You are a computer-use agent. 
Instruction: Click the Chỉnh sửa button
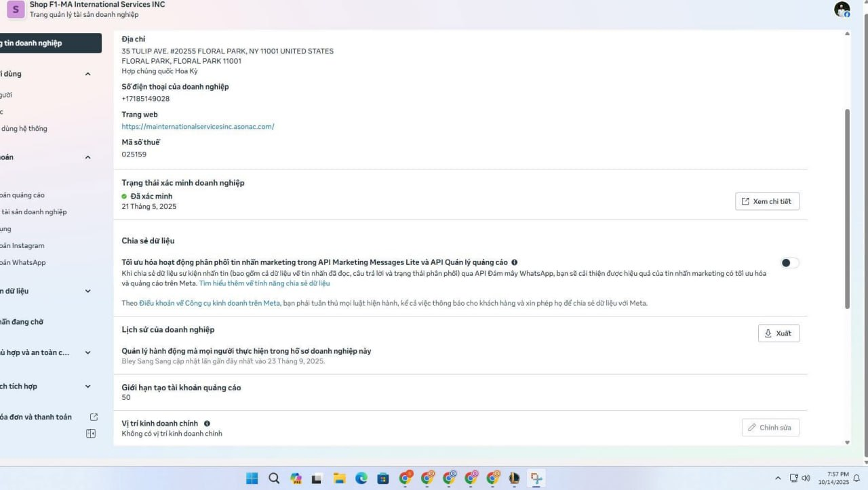click(x=770, y=428)
